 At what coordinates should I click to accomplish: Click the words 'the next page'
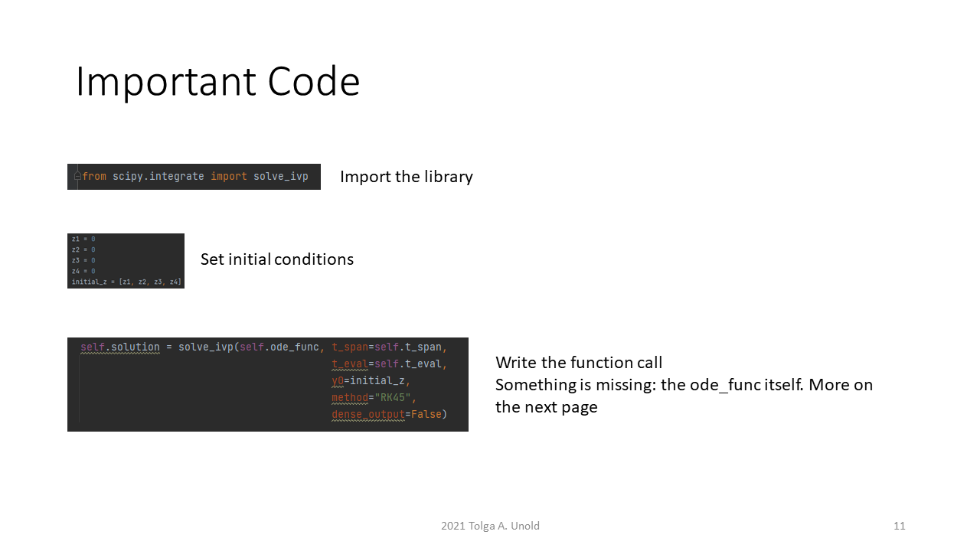(546, 407)
